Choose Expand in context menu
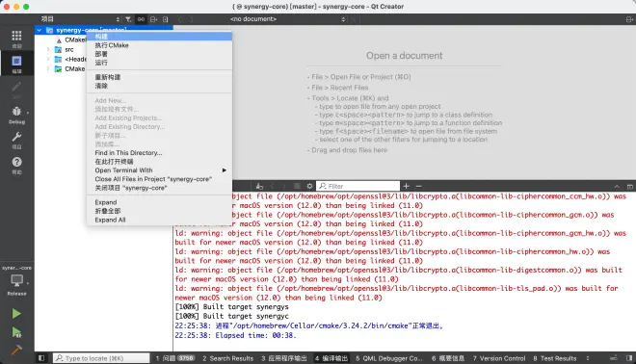This screenshot has width=636, height=364. (159, 202)
